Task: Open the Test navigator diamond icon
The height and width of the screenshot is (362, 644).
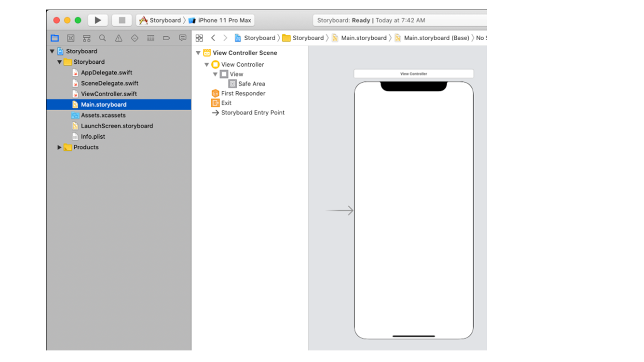Action: coord(134,38)
